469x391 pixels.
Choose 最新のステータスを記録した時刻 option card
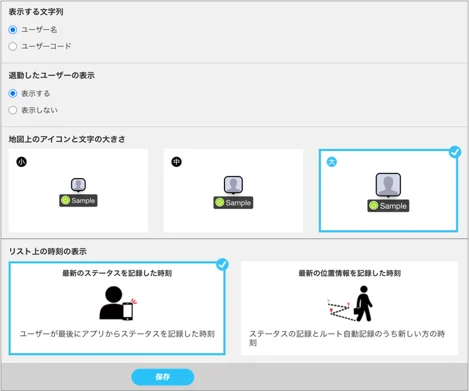click(117, 308)
